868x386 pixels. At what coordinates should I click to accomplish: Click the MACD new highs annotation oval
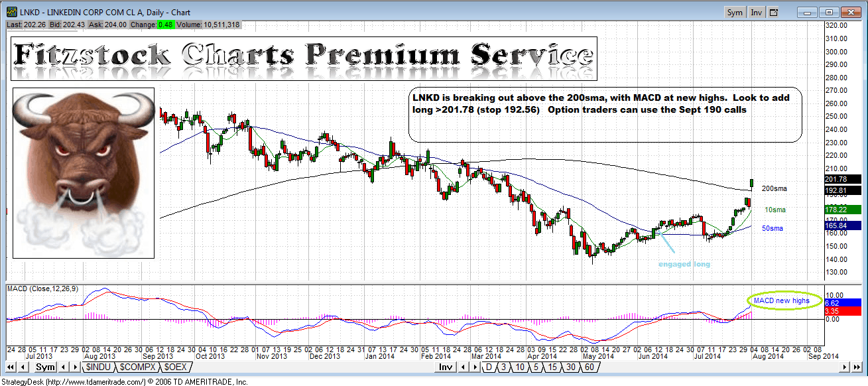click(782, 300)
